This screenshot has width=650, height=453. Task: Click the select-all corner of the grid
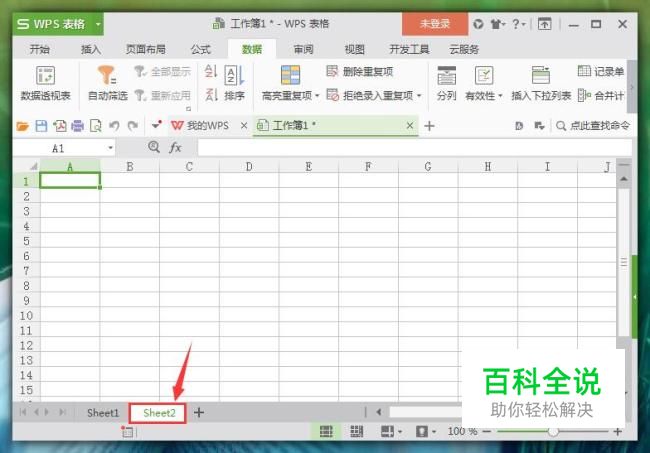[x=33, y=167]
